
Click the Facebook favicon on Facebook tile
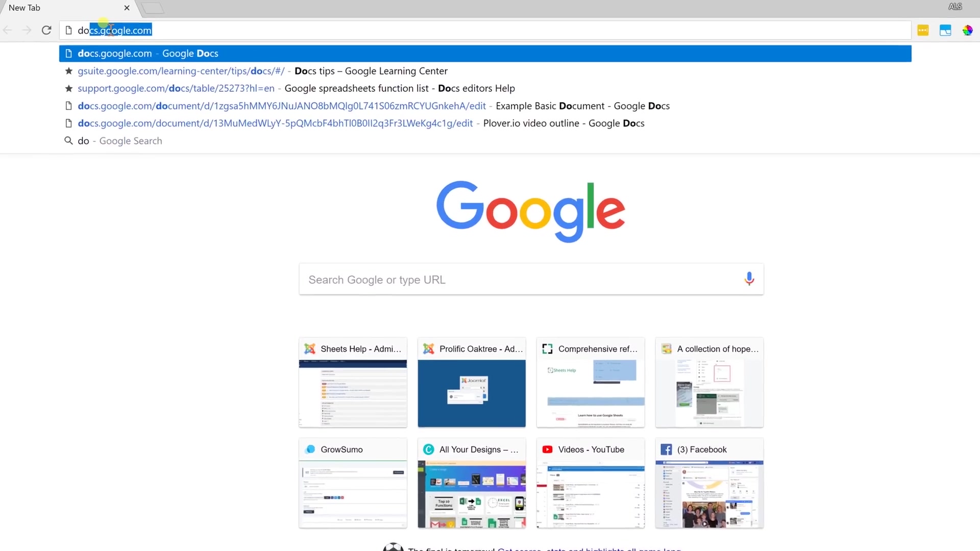666,449
